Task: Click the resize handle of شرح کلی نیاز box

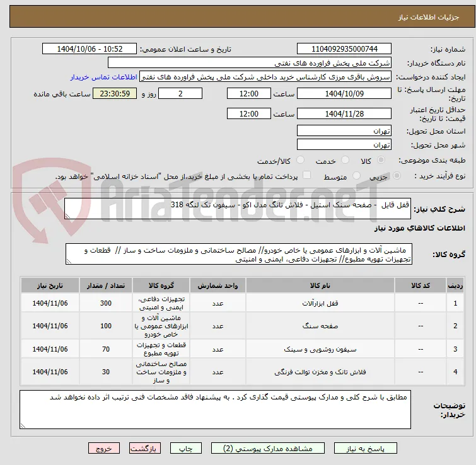Action: click(67, 215)
